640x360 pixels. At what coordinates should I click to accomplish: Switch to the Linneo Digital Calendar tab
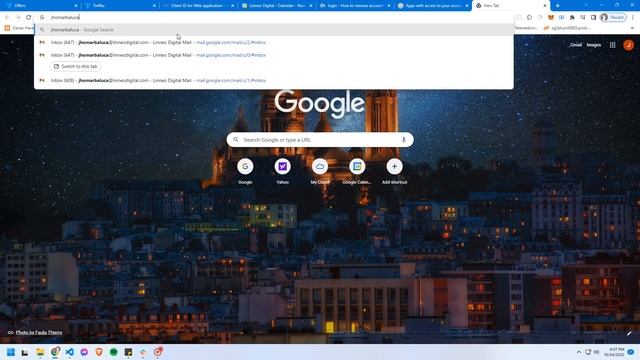(x=276, y=6)
